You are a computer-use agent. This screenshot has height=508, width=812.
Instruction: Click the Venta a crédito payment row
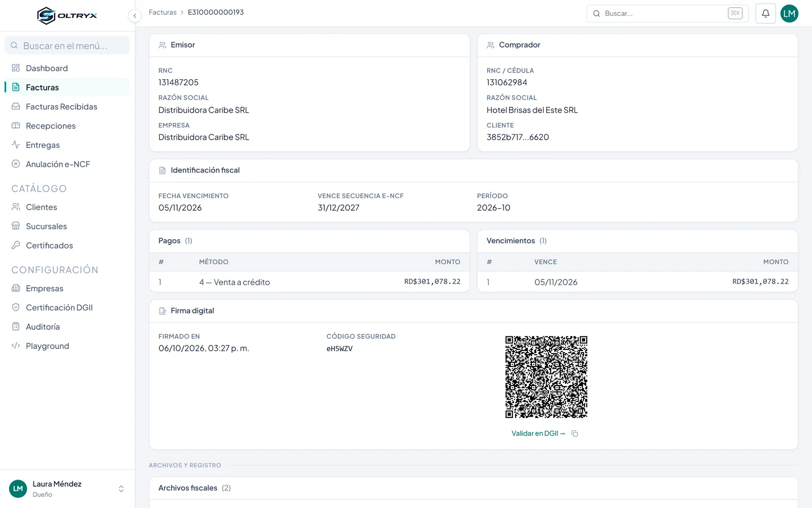tap(310, 282)
